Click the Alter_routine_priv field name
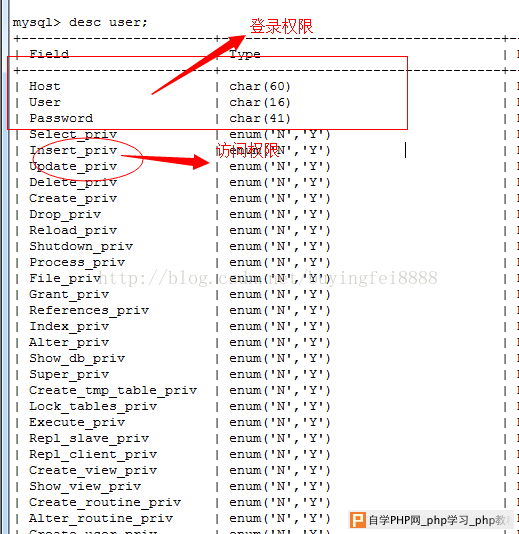The height and width of the screenshot is (534, 519). coord(101,519)
